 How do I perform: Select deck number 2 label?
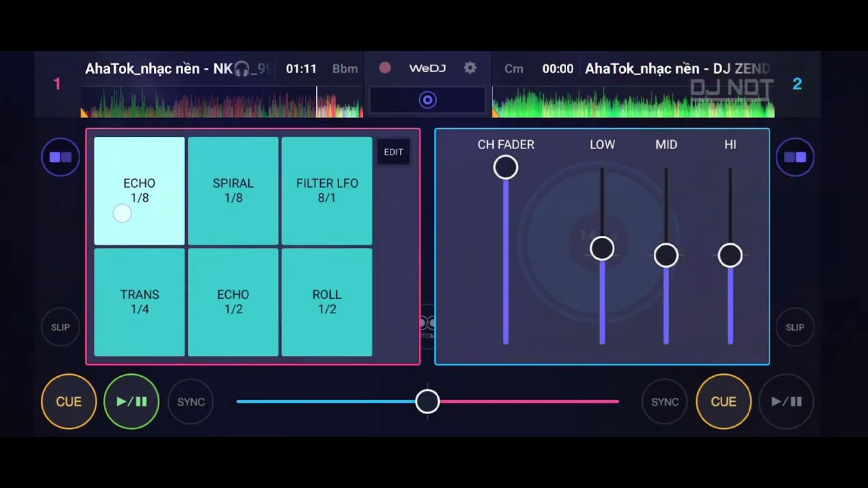click(797, 84)
